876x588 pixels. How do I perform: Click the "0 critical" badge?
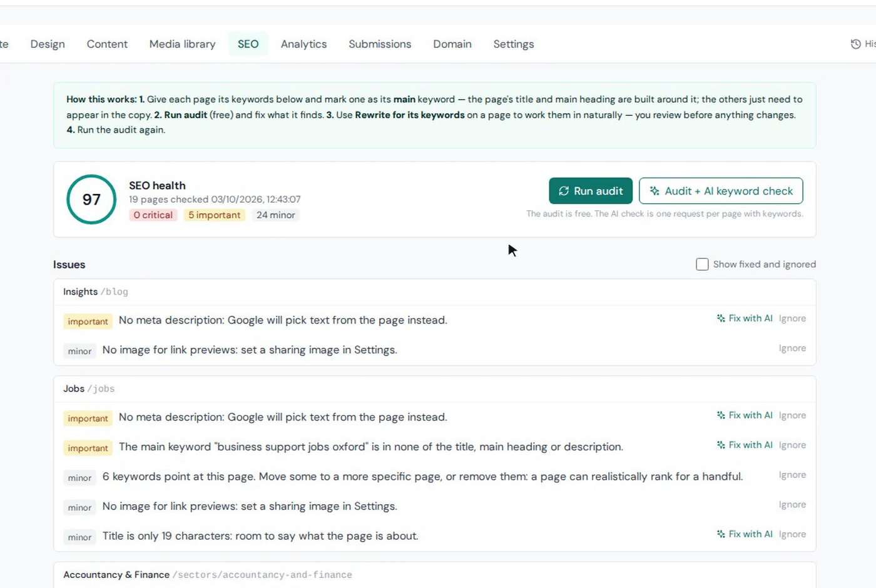[153, 215]
